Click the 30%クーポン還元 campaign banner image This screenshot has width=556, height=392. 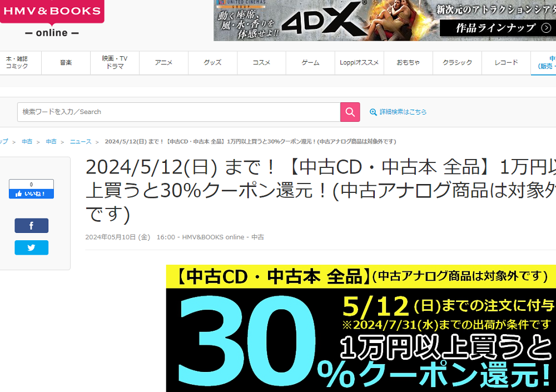click(x=361, y=329)
